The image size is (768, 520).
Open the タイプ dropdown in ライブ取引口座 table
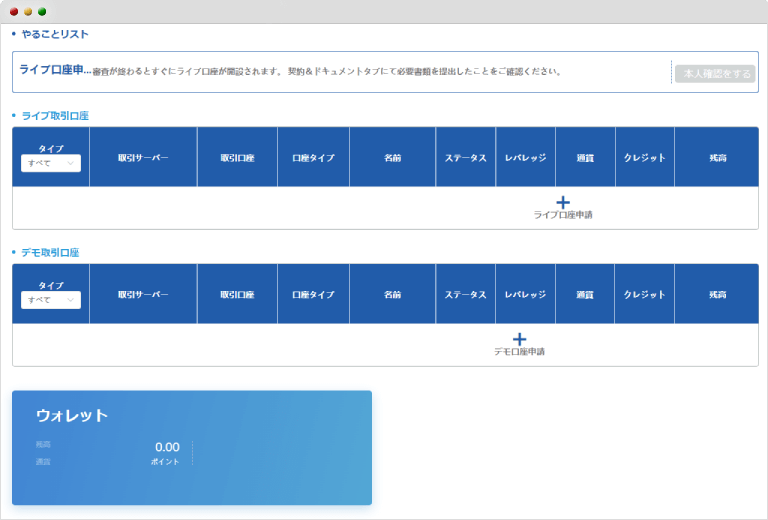click(51, 163)
